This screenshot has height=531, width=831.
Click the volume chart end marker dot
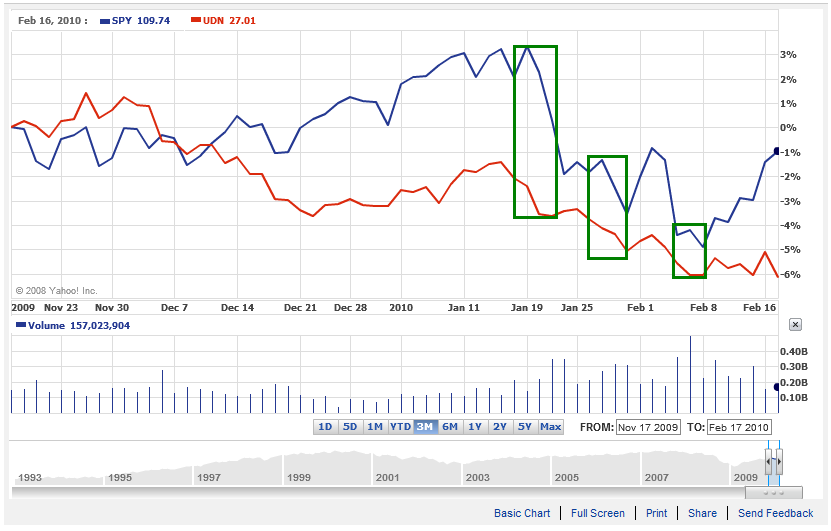[x=776, y=387]
